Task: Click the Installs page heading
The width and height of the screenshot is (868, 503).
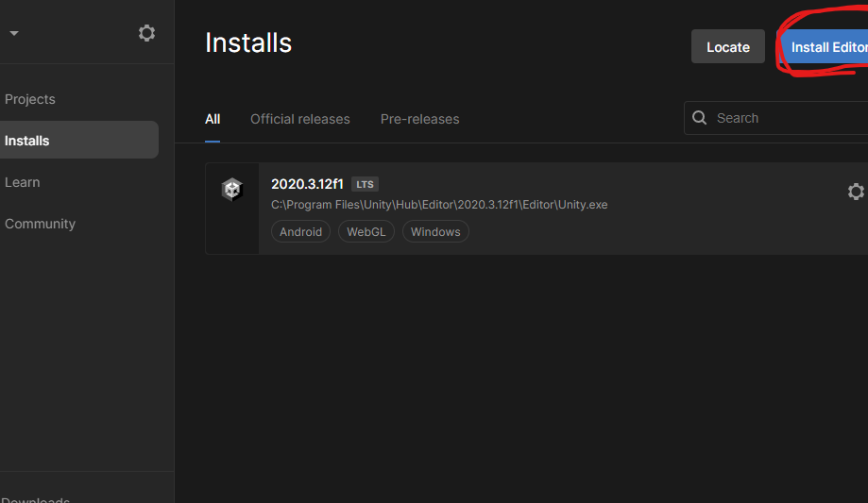Action: [248, 43]
